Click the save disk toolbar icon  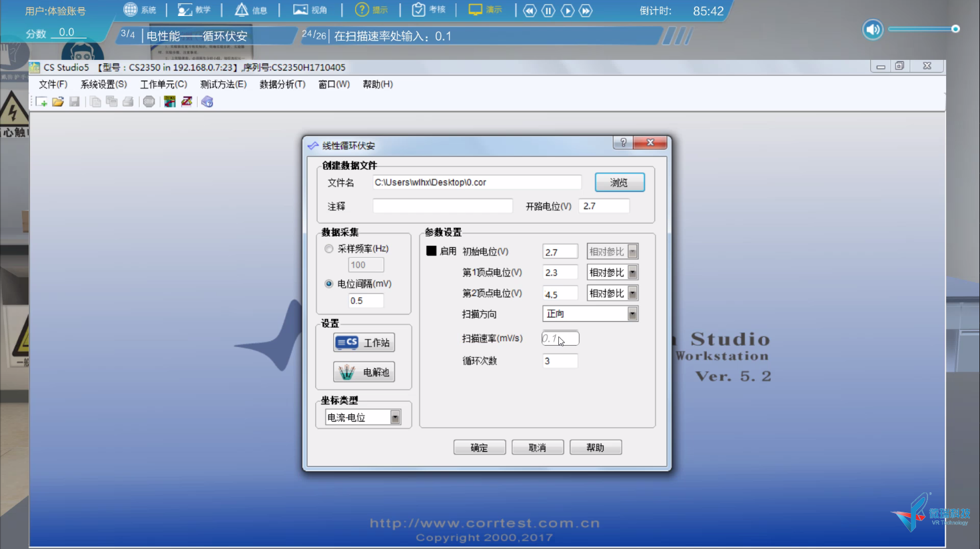tap(75, 101)
